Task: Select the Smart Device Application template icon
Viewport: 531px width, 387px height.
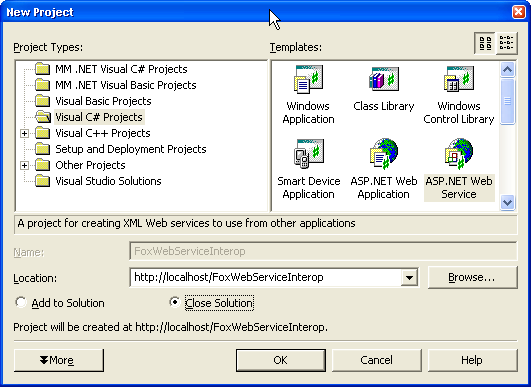Action: pos(309,154)
